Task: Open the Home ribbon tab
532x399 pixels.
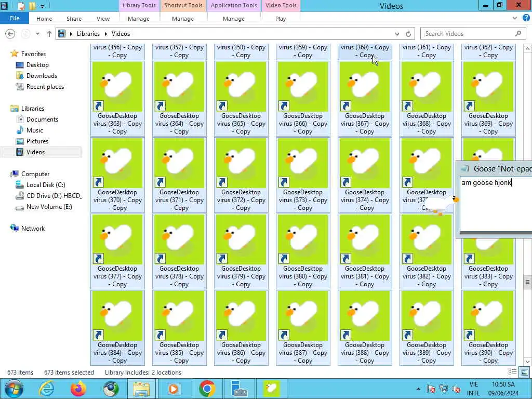Action: (44, 19)
